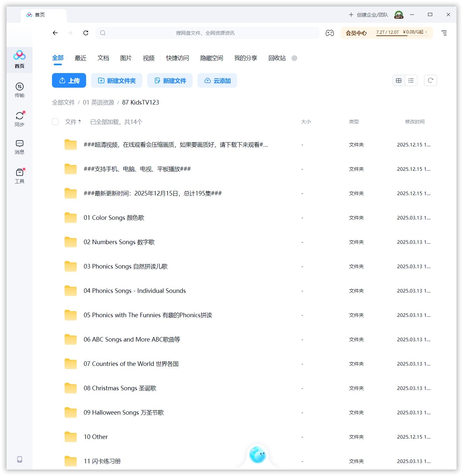Switch to grid thumbnail view

point(399,81)
